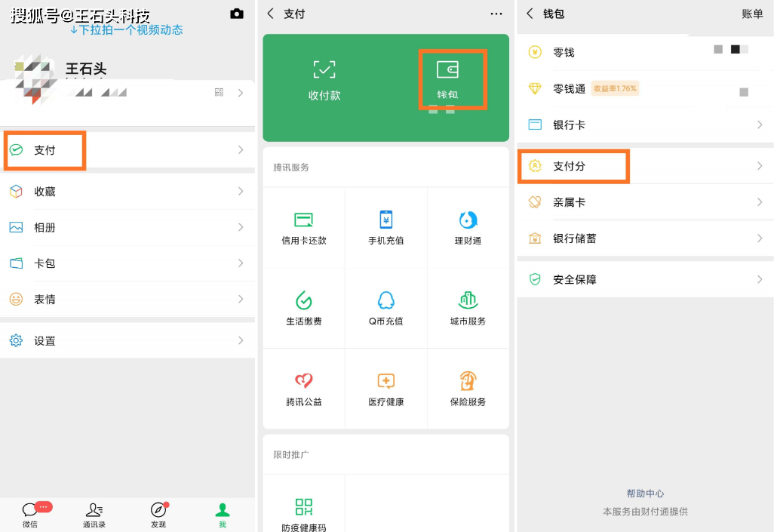774x532 pixels.
Task: Open the 支付 menu entry
Action: (45, 150)
